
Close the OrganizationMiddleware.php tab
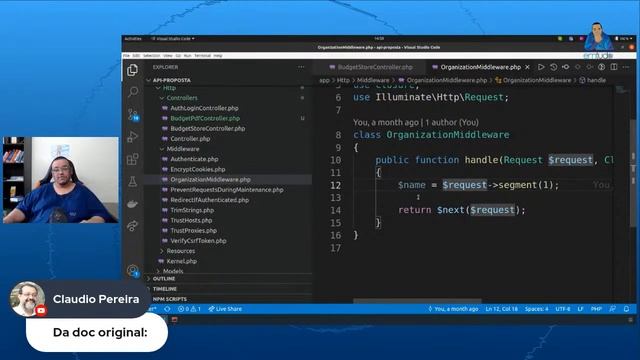pyautogui.click(x=527, y=67)
